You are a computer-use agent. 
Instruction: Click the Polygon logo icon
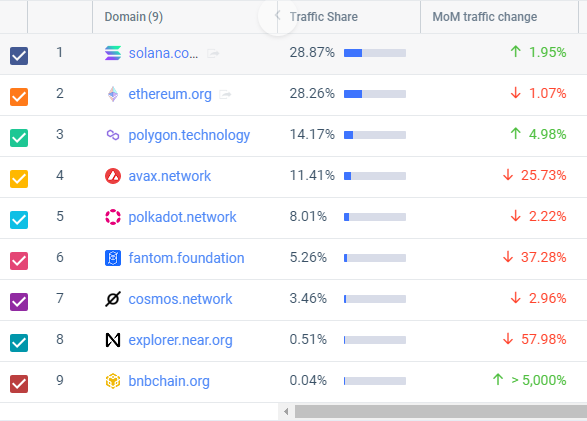(113, 135)
